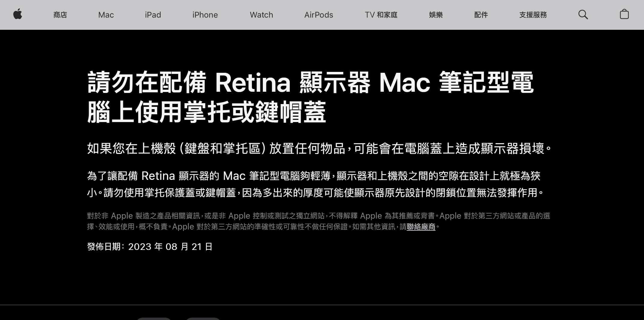
Task: Click the 發佈日期 2023 年 08 月 21 日 text
Action: (x=150, y=247)
